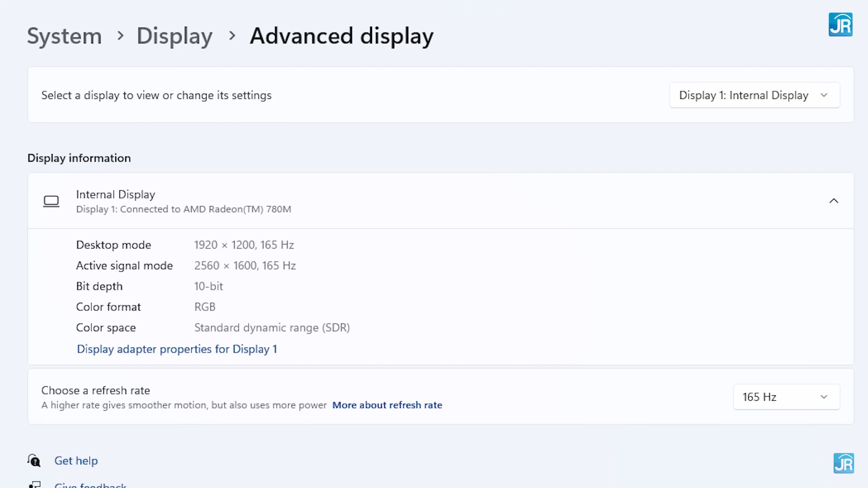
Task: Click the Get help link
Action: [x=76, y=460]
